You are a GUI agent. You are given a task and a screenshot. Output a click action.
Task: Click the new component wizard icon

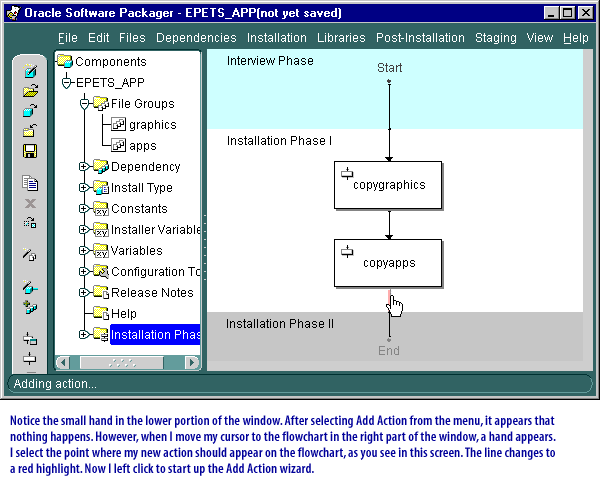[x=30, y=71]
